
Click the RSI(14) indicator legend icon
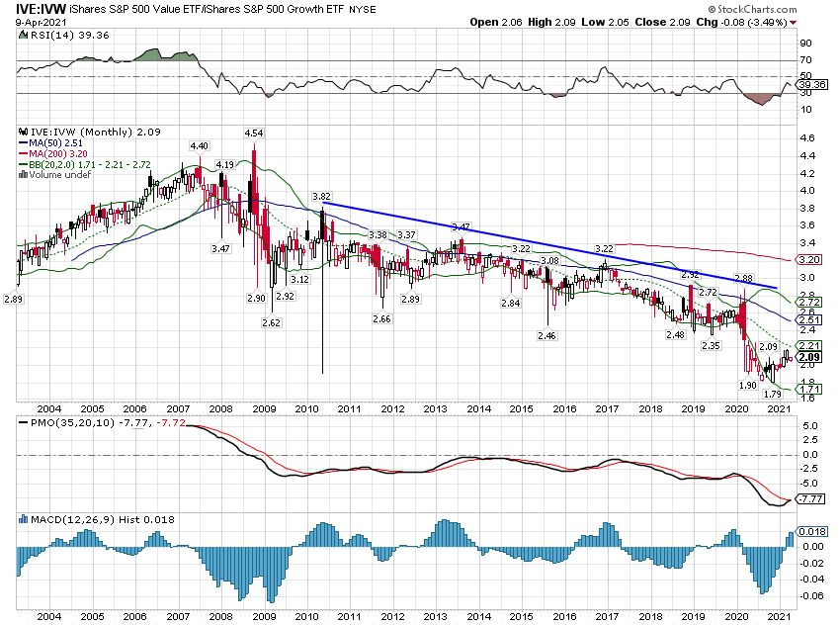tap(23, 36)
